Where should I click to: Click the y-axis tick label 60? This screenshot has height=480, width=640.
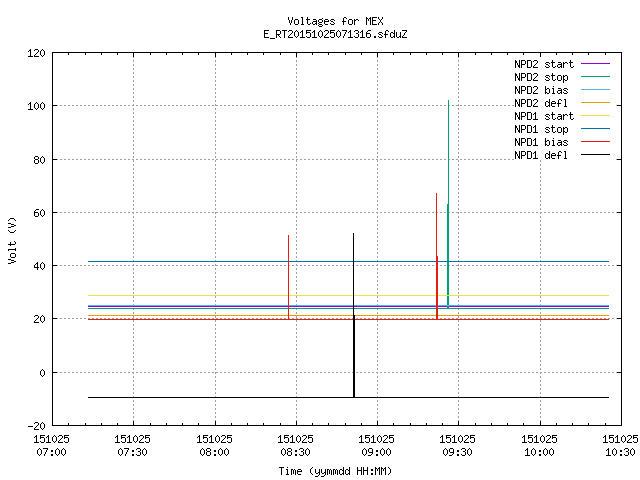click(x=40, y=213)
